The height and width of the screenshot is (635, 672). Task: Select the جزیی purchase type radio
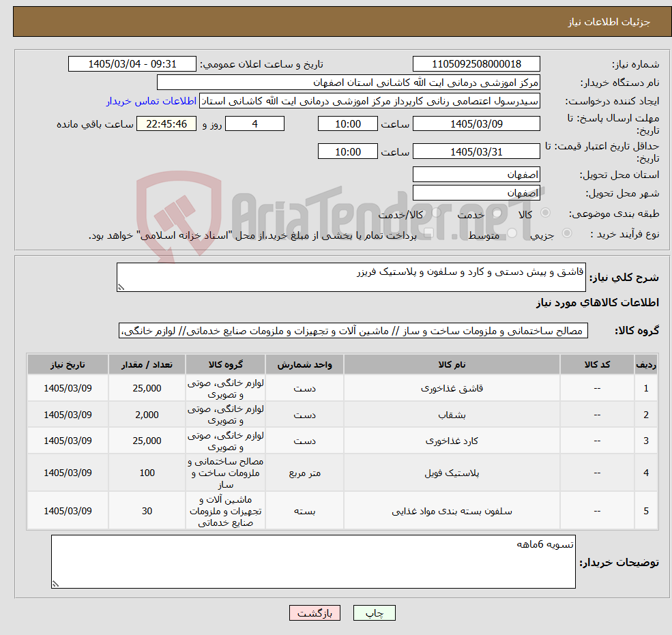[566, 233]
